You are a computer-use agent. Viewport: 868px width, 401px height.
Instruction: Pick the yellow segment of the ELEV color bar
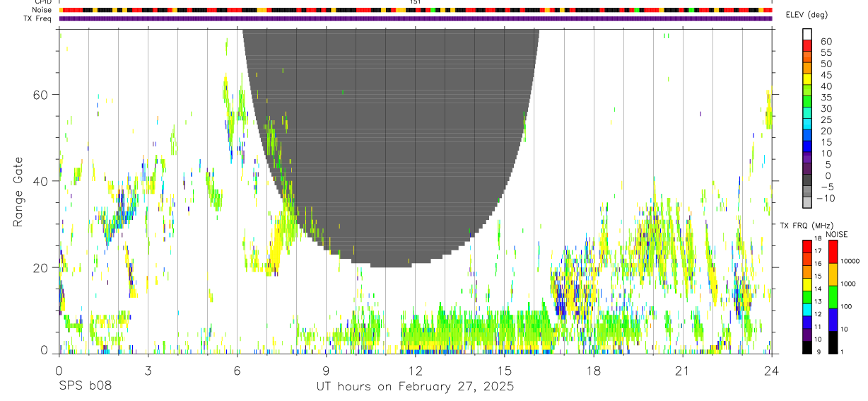click(807, 79)
